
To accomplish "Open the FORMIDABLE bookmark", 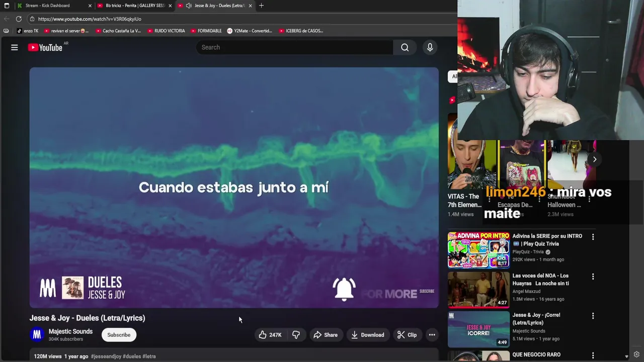I will pyautogui.click(x=206, y=31).
